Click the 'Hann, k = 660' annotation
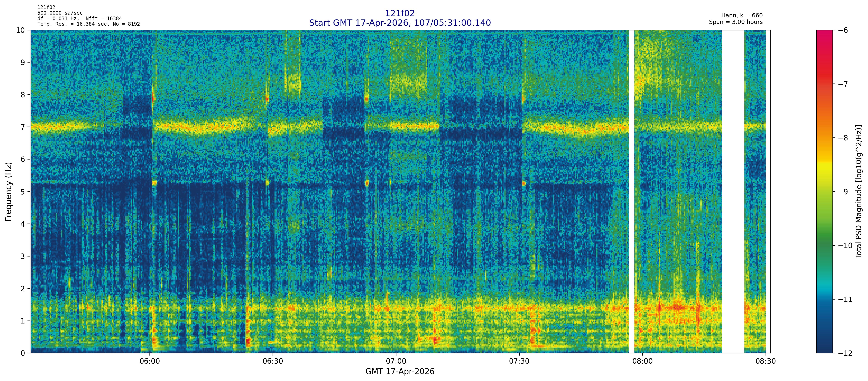The width and height of the screenshot is (868, 381). pyautogui.click(x=742, y=16)
